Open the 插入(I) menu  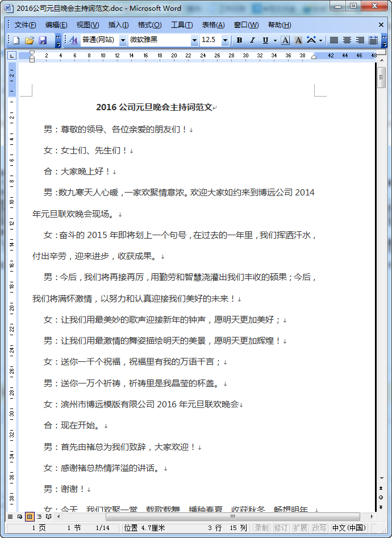click(118, 24)
